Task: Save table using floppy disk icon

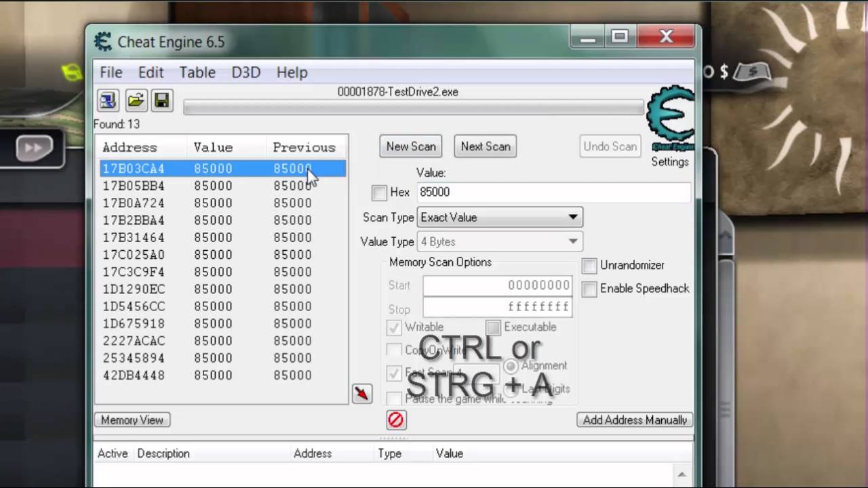Action: tap(161, 101)
